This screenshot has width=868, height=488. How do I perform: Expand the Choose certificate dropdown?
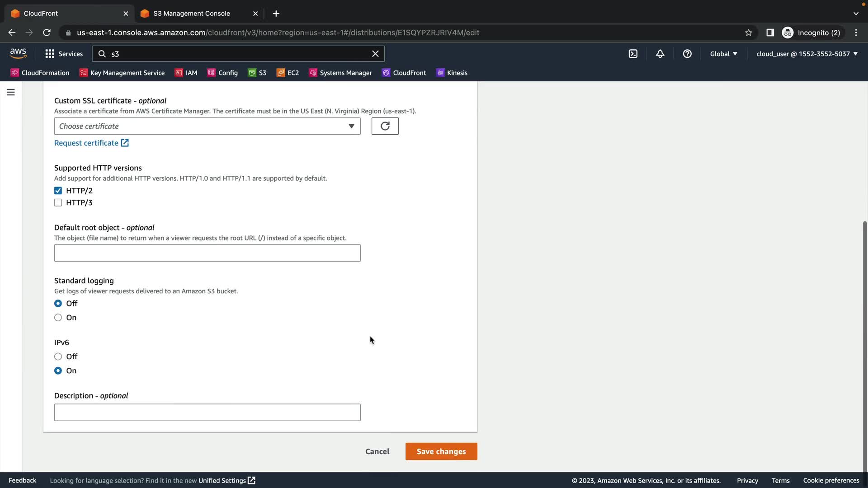[207, 126]
